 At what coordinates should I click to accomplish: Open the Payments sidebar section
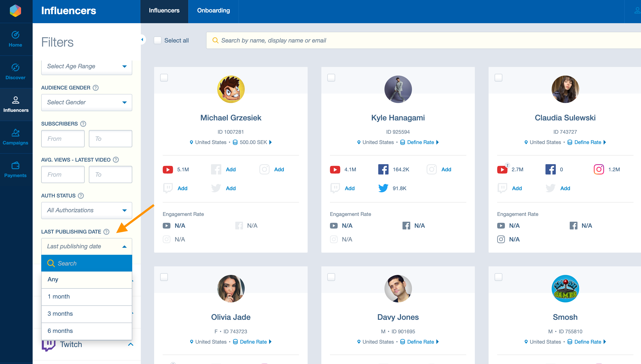coord(15,170)
